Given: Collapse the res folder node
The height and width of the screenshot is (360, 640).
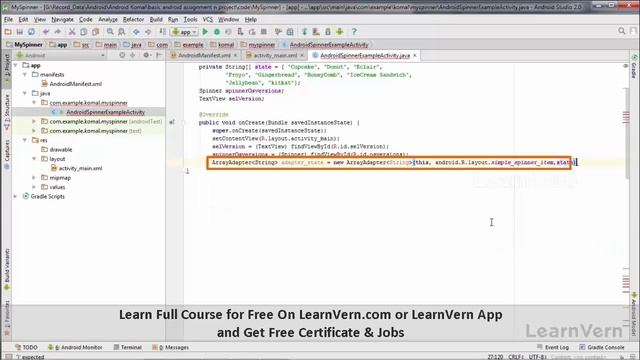Looking at the screenshot, I should click(x=25, y=140).
